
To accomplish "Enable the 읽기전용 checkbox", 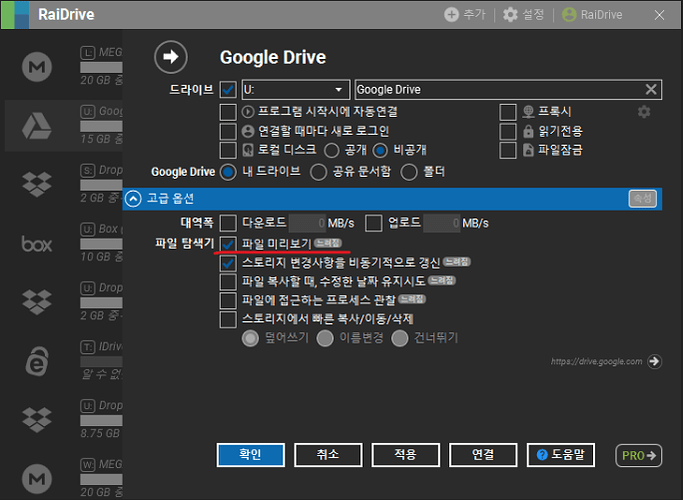I will [x=508, y=131].
